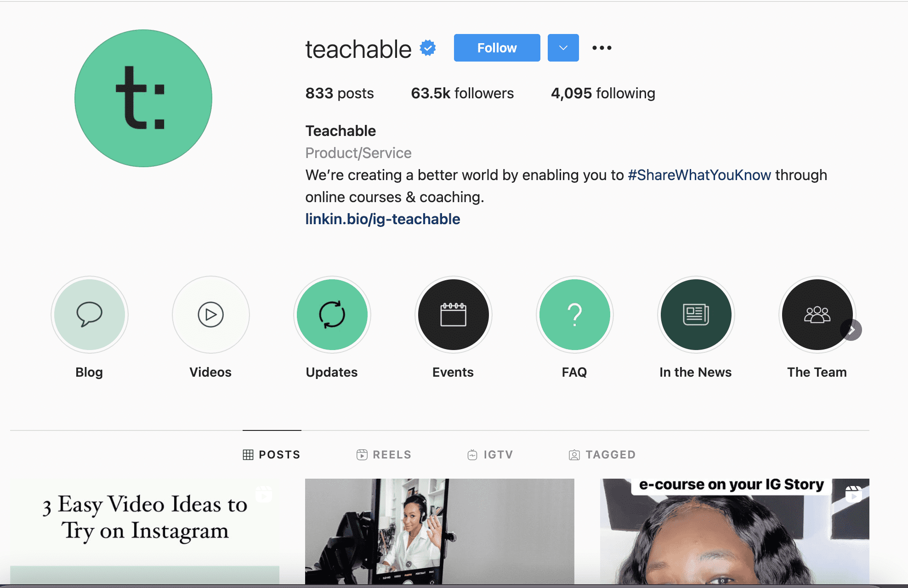Click the blue verified badge
Viewport: 908px width, 588px height.
pyautogui.click(x=428, y=48)
